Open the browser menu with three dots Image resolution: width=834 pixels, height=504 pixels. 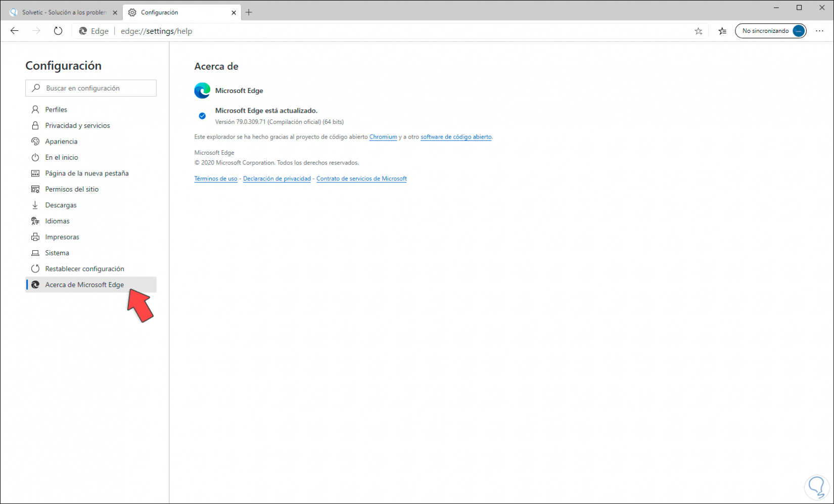point(819,31)
